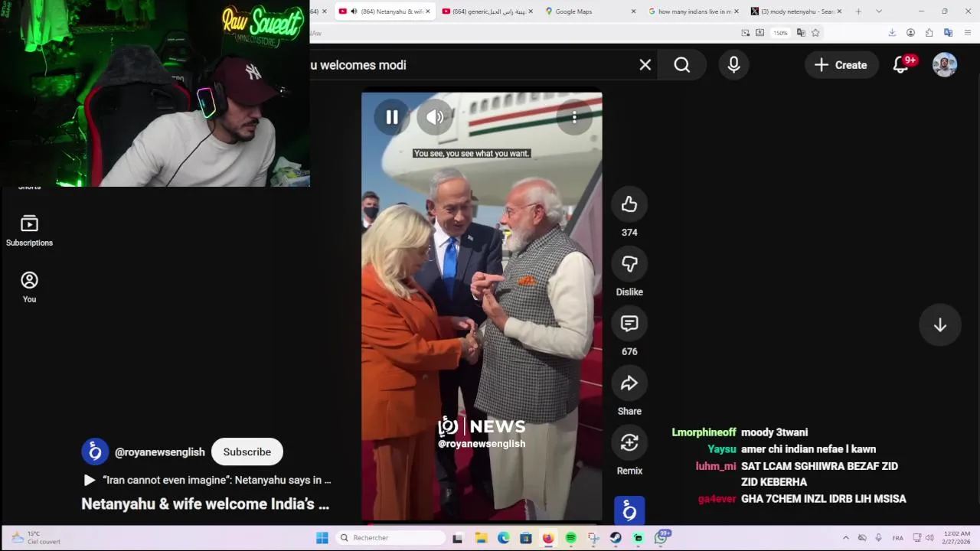Open Subscriptions in YouTube sidebar
The height and width of the screenshot is (551, 980).
coord(29,230)
